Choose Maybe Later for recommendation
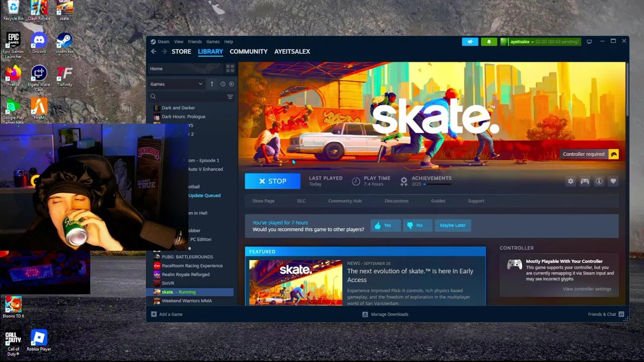The width and height of the screenshot is (644, 362). (x=453, y=225)
